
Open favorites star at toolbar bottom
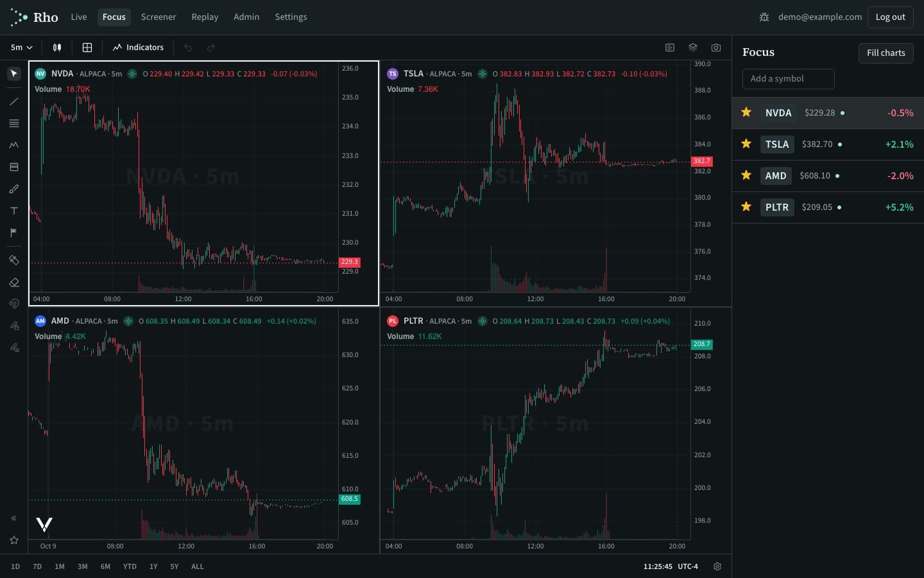13,540
